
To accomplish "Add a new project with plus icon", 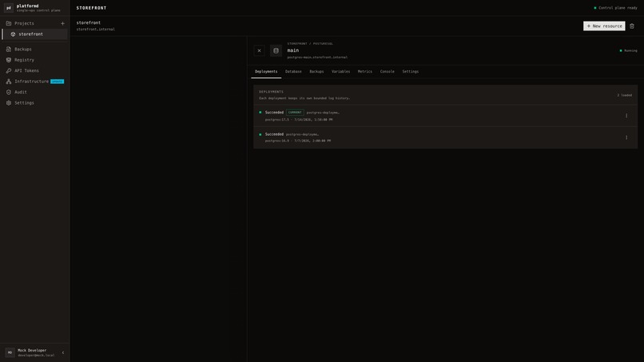I will click(x=62, y=23).
